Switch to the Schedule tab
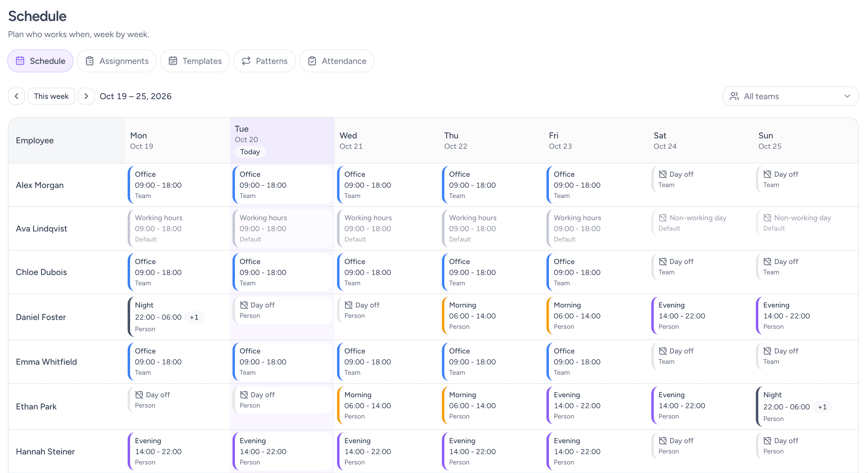 tap(40, 61)
